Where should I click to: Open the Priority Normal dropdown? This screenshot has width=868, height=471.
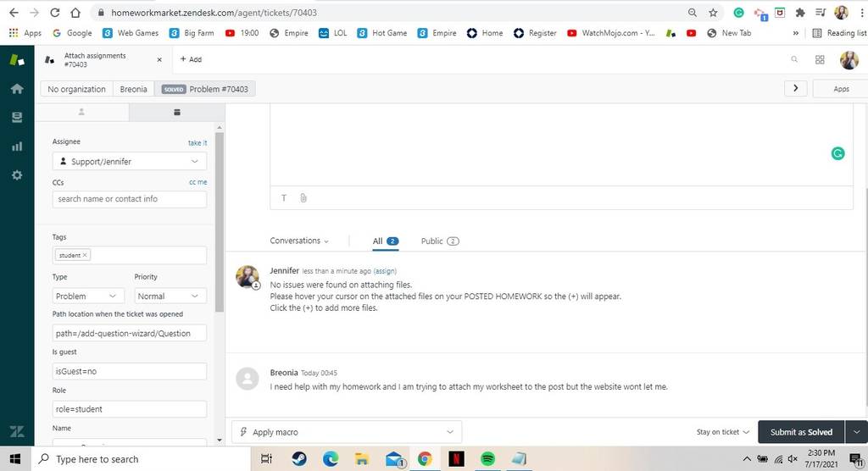pyautogui.click(x=170, y=296)
